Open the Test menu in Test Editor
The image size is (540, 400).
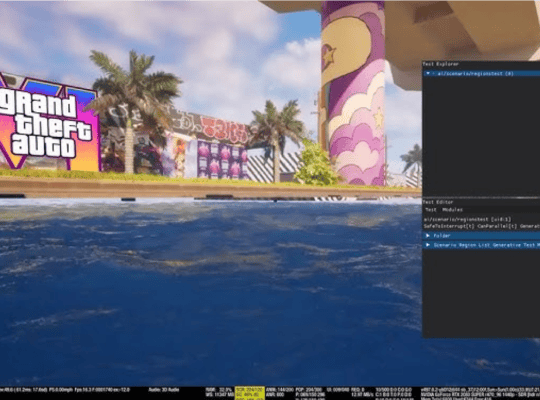430,209
